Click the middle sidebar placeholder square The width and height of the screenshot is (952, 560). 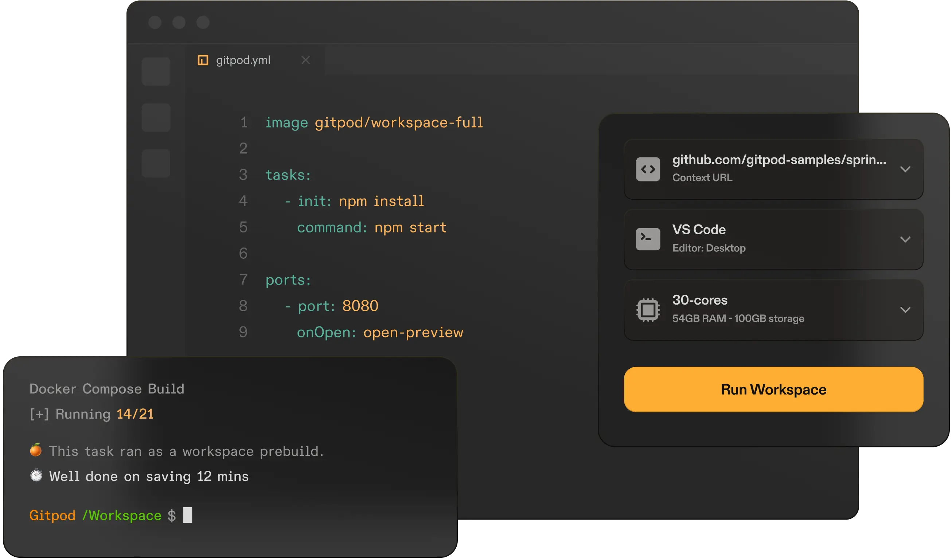point(156,117)
